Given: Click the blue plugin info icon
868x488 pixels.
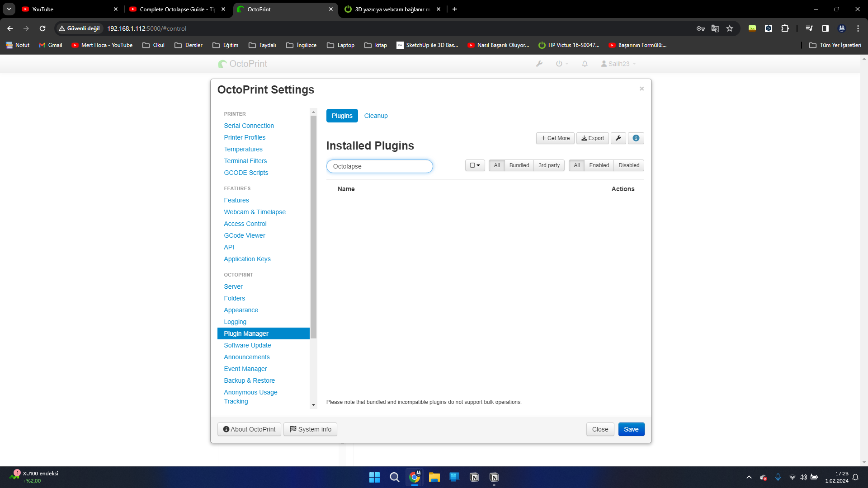Looking at the screenshot, I should 636,138.
